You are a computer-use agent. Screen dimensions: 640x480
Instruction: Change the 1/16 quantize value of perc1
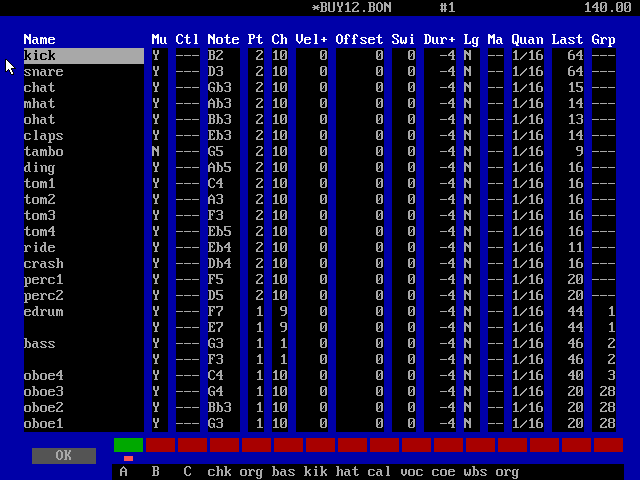(x=528, y=279)
